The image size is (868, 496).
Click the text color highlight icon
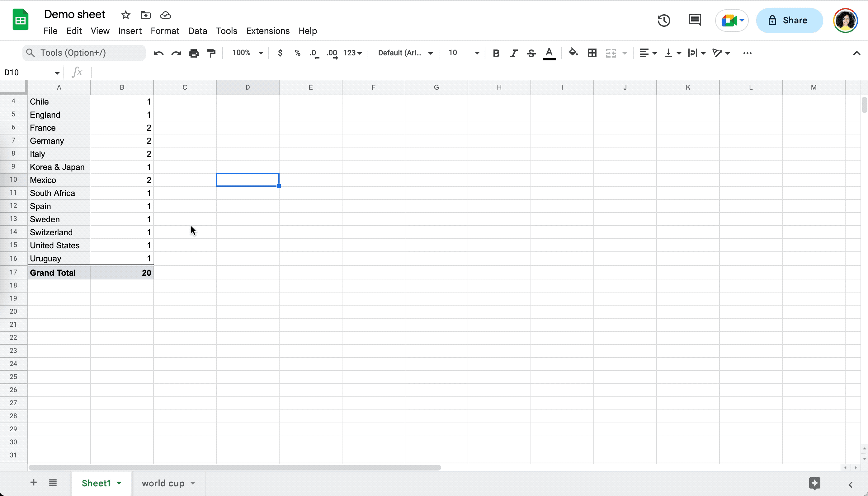[549, 53]
